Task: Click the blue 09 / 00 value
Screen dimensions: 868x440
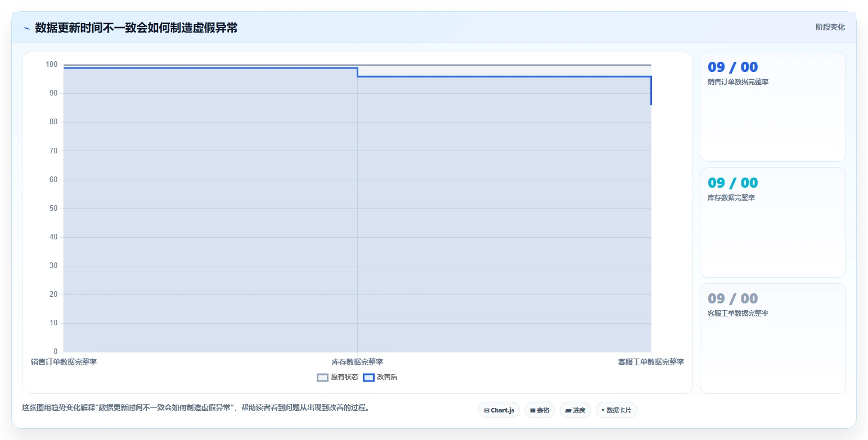Action: coord(732,67)
